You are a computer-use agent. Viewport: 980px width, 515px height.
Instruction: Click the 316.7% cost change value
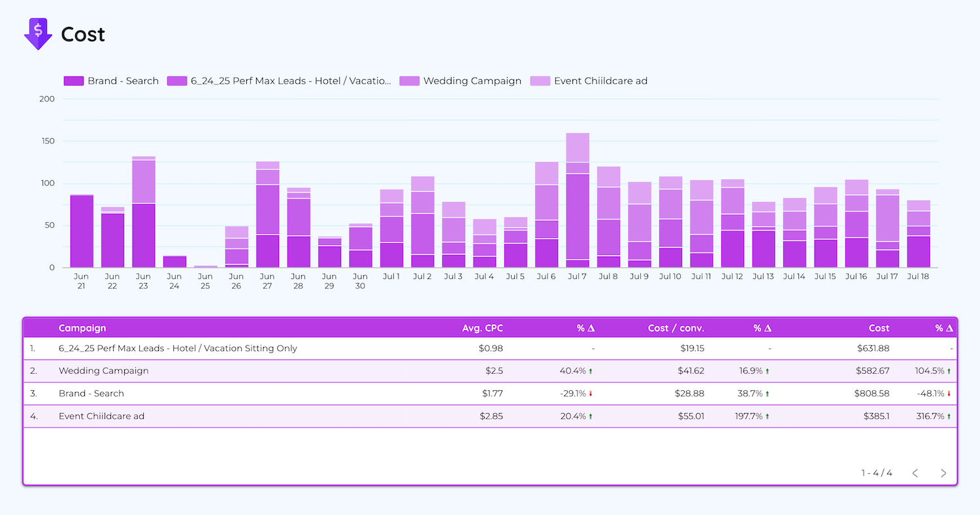tap(930, 416)
